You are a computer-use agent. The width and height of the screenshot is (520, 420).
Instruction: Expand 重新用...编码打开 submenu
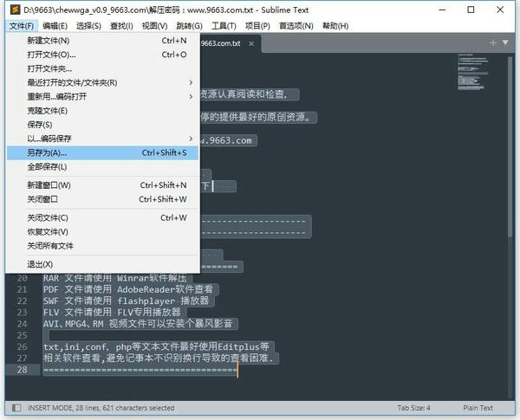pos(102,96)
